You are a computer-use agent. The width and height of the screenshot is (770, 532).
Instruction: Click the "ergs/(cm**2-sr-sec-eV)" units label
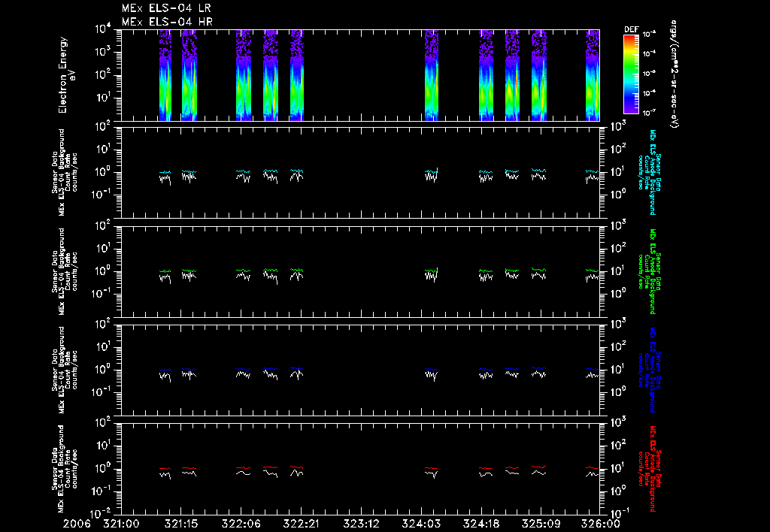(675, 74)
